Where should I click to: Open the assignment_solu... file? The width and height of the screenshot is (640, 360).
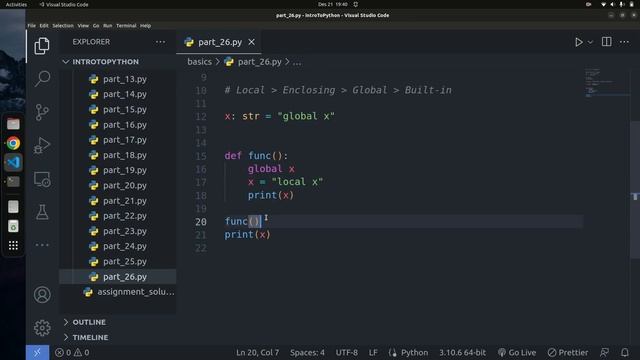[x=136, y=292]
